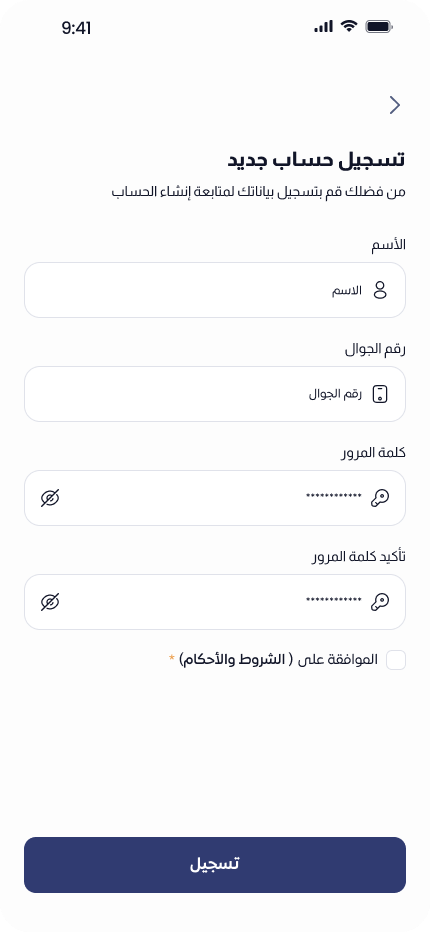Click the battery icon in status bar
Viewport: 430px width, 932px height.
(379, 26)
